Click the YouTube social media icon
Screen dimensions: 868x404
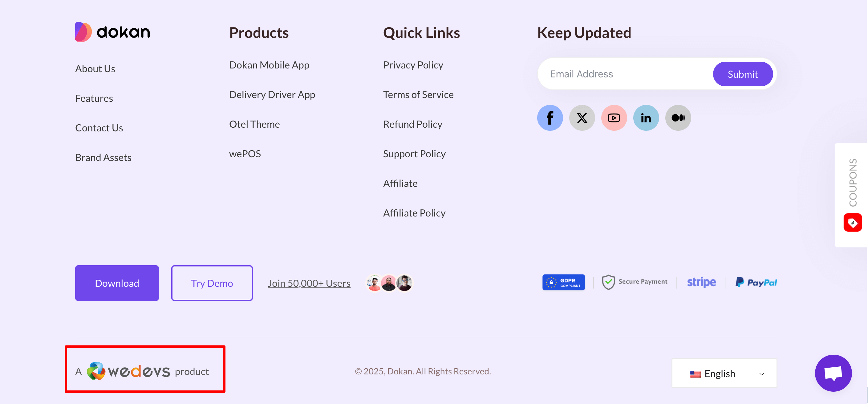tap(614, 117)
